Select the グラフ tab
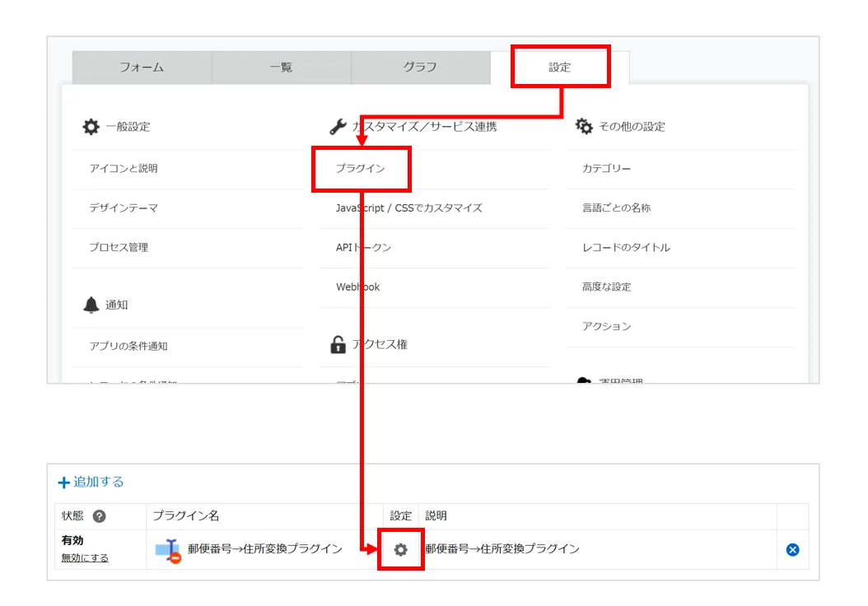The image size is (868, 606). [x=420, y=68]
